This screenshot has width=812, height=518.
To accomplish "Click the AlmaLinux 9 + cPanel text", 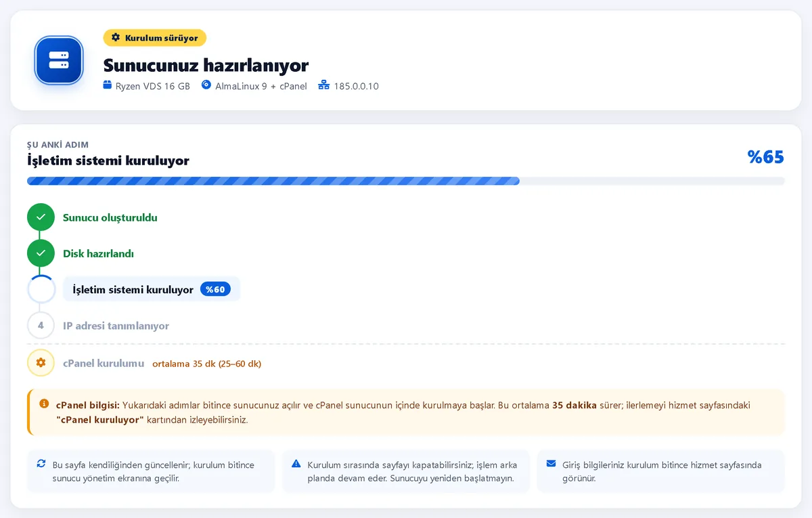I will coord(261,86).
